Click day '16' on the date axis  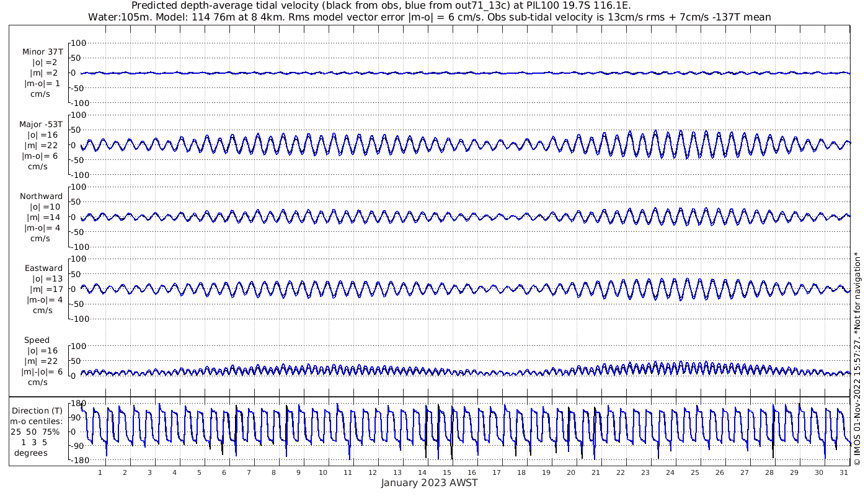pyautogui.click(x=472, y=472)
